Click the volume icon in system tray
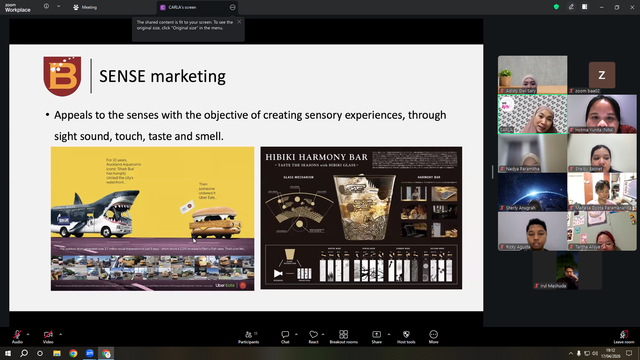 pos(595,353)
